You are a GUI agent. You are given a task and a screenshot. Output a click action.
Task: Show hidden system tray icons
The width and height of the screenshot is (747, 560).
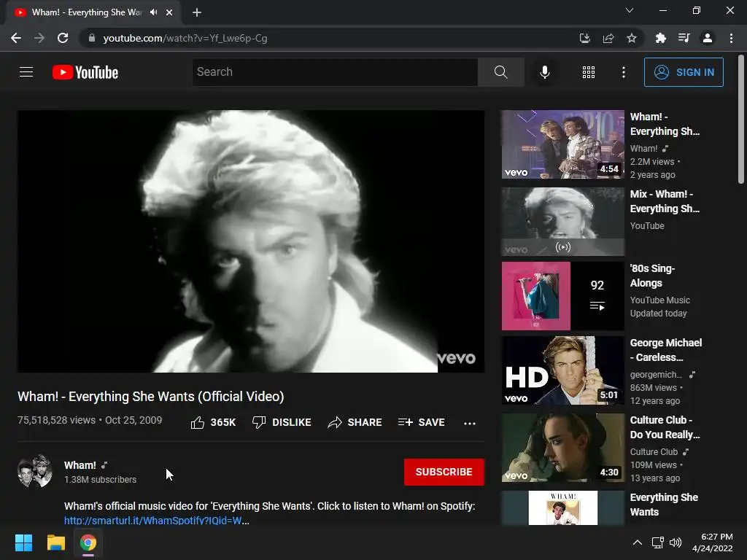tap(637, 542)
